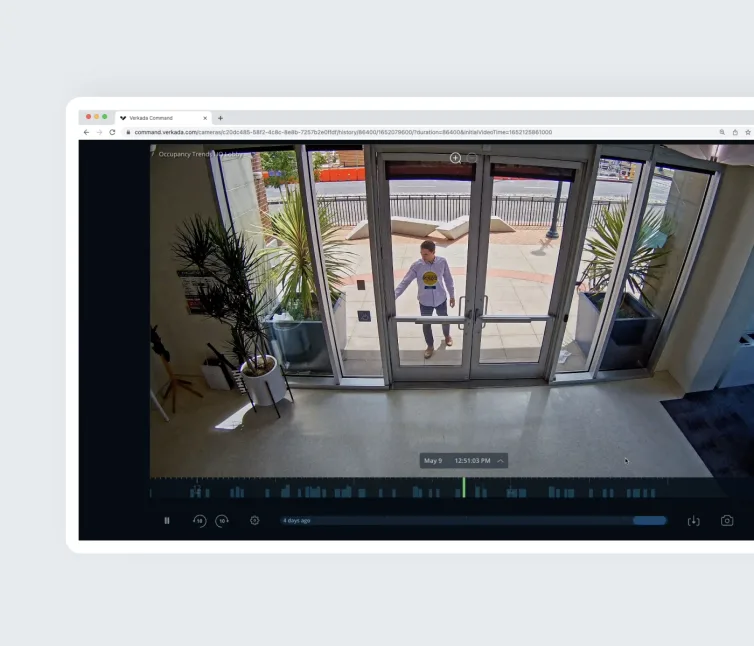Viewport: 754px width, 646px height.
Task: Expand the May 9 timestamp picker
Action: 501,461
